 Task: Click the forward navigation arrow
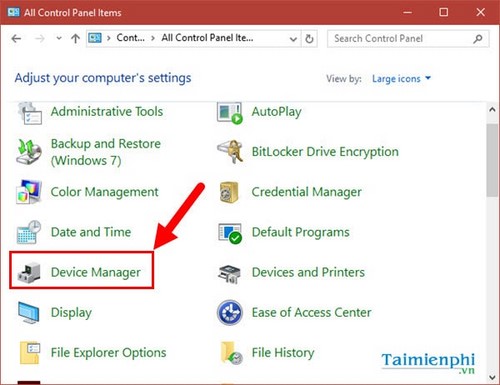(x=40, y=39)
